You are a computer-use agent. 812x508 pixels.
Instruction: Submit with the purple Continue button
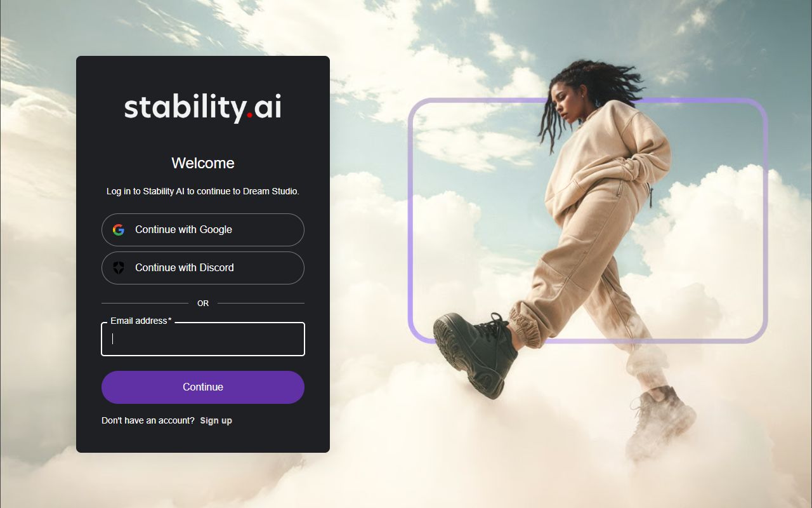[203, 387]
